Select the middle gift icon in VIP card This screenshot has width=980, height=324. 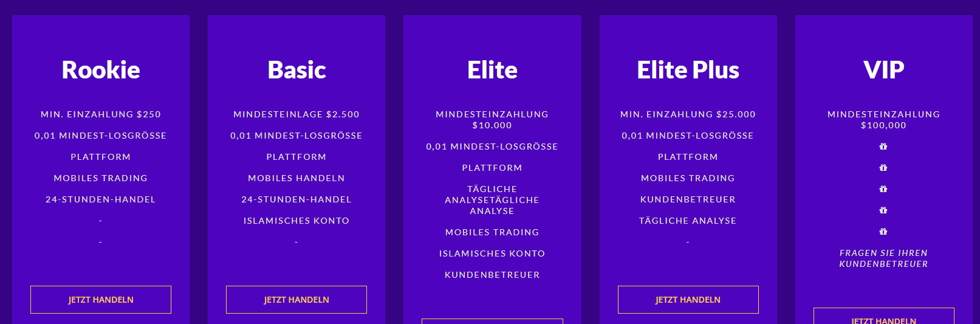pyautogui.click(x=883, y=189)
